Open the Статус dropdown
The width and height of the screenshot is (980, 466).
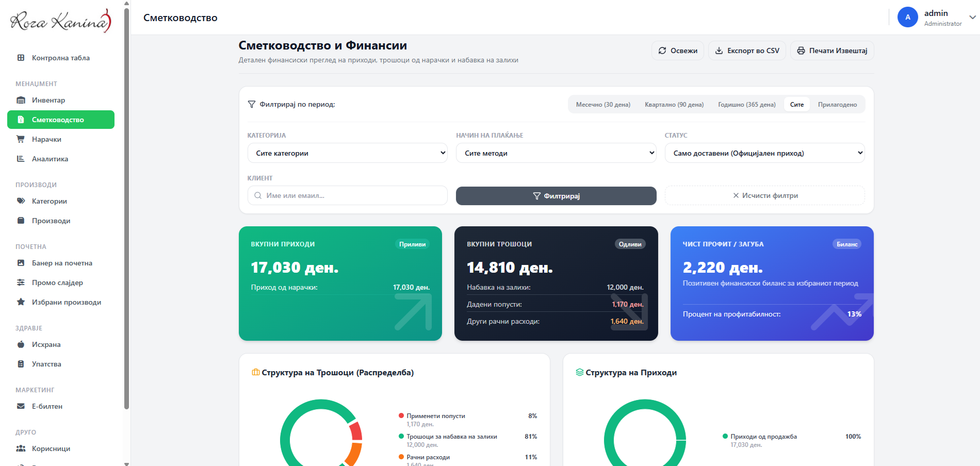tap(765, 153)
